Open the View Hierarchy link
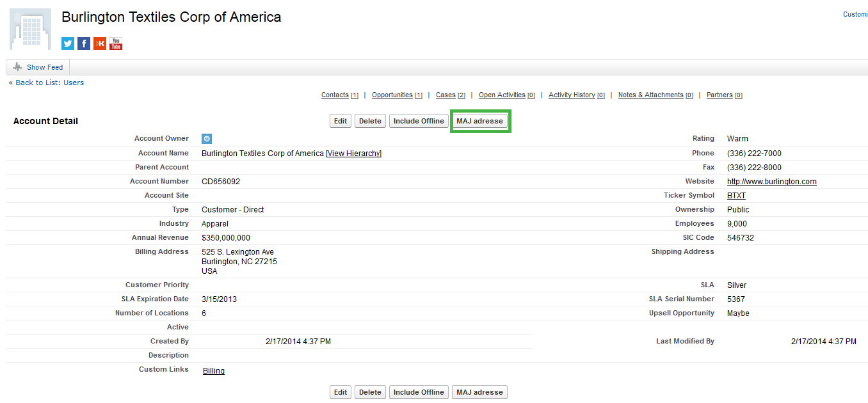Image resolution: width=868 pixels, height=403 pixels. point(353,154)
